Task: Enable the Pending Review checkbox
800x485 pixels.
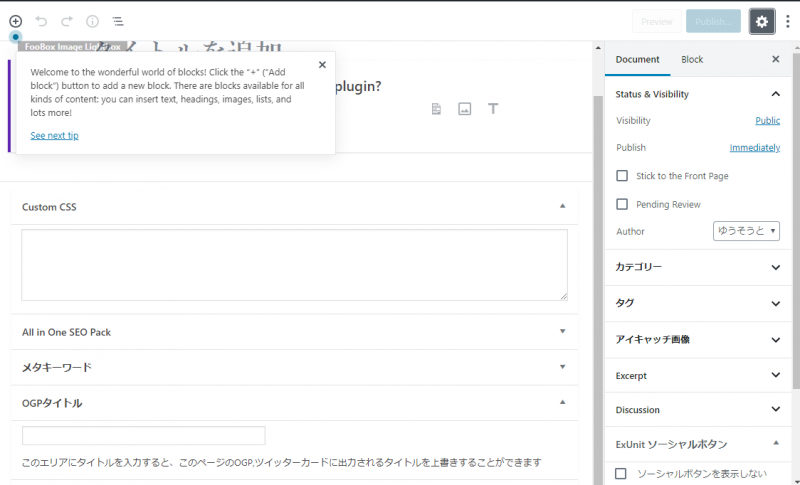Action: [622, 204]
